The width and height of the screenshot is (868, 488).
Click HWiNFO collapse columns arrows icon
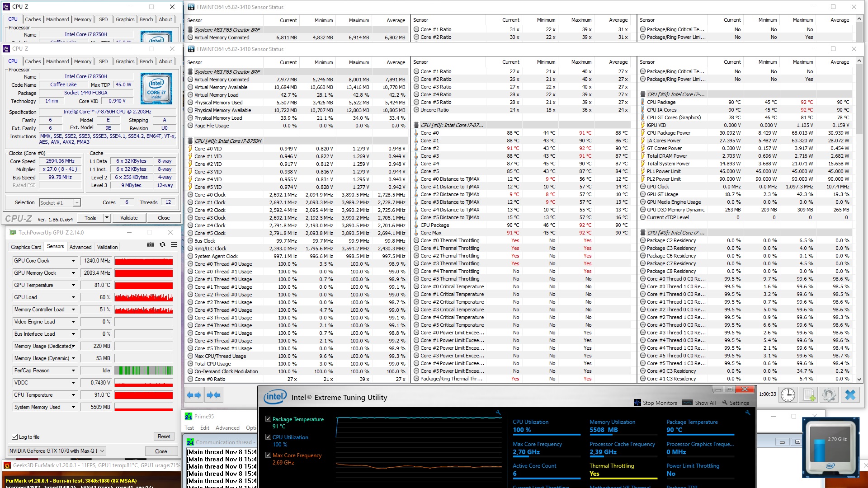[213, 395]
